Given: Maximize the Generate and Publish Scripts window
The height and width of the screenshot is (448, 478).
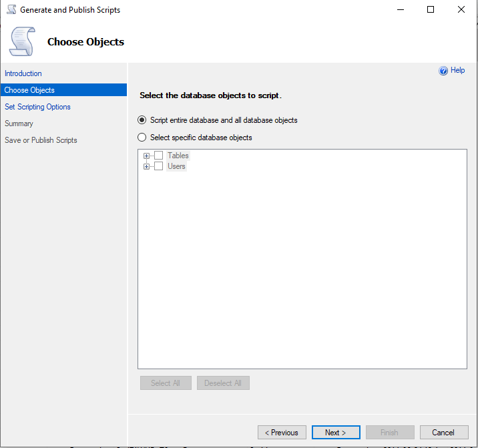Looking at the screenshot, I should 431,9.
